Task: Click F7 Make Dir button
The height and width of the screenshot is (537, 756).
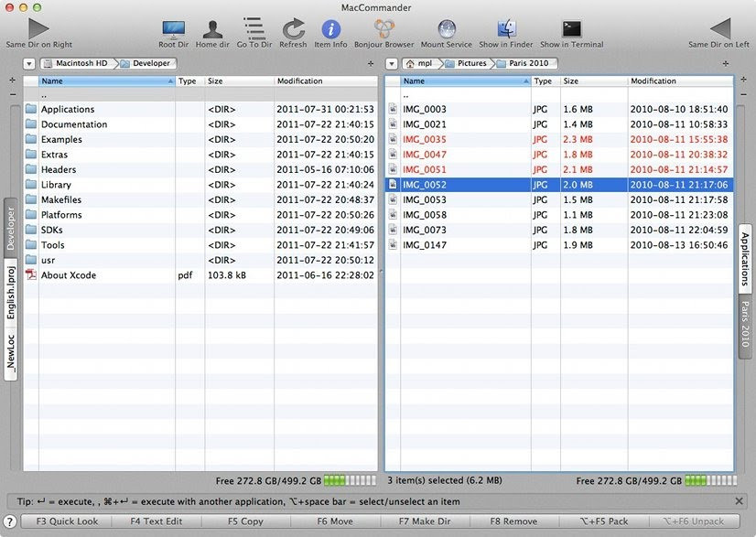Action: point(425,521)
